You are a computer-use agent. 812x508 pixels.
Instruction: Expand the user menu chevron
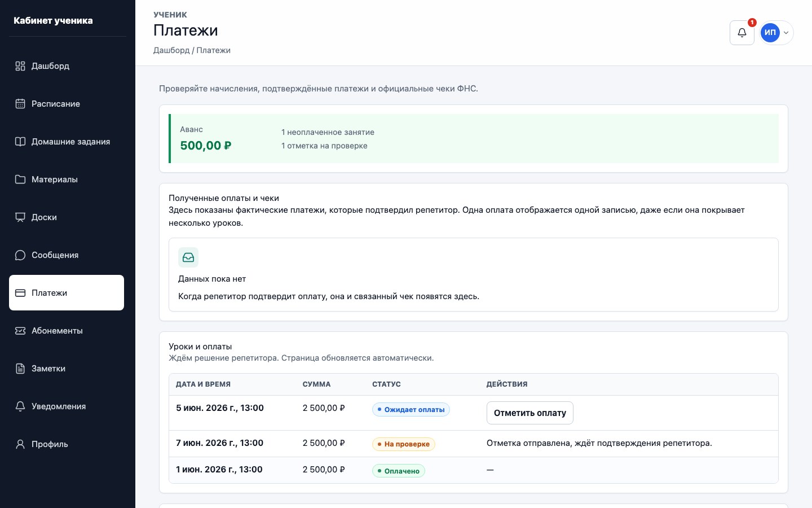coord(786,33)
